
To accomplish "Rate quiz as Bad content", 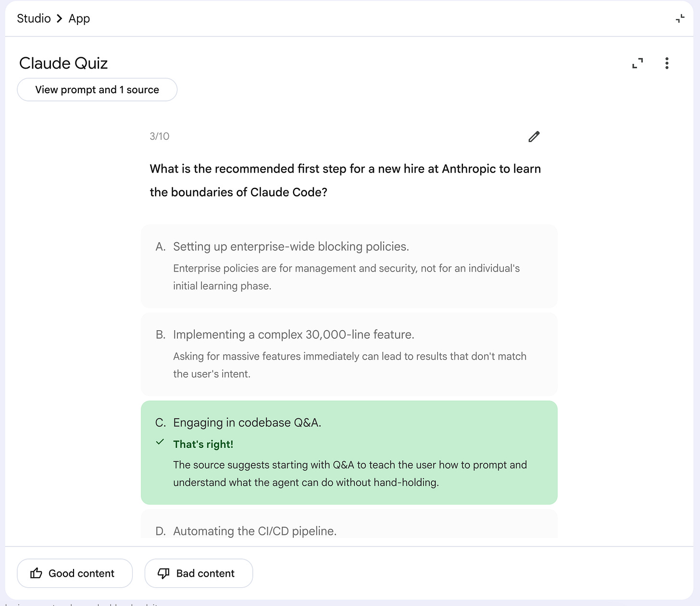I will pyautogui.click(x=199, y=573).
